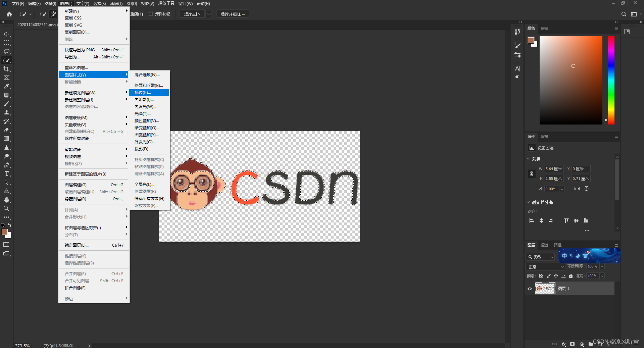Select the Frame tool

(6, 78)
